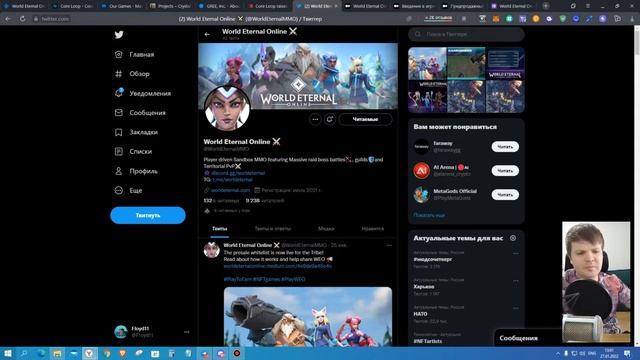Follow MetaGods Official with Читать button
The height and width of the screenshot is (360, 640).
point(505,195)
